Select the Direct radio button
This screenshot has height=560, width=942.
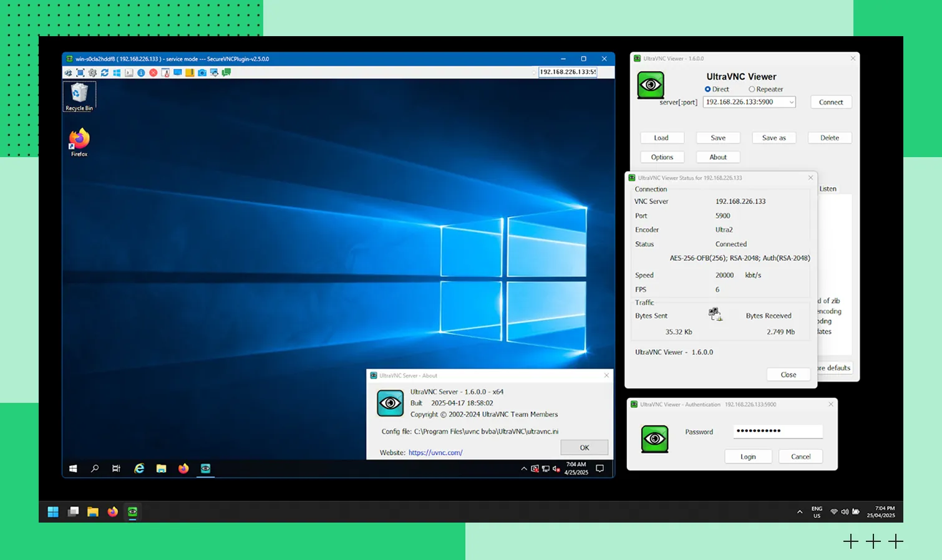pos(708,89)
